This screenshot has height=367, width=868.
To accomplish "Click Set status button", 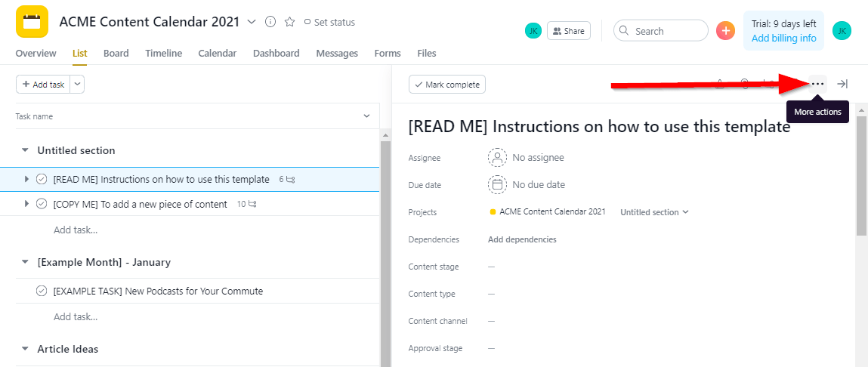I will 330,22.
